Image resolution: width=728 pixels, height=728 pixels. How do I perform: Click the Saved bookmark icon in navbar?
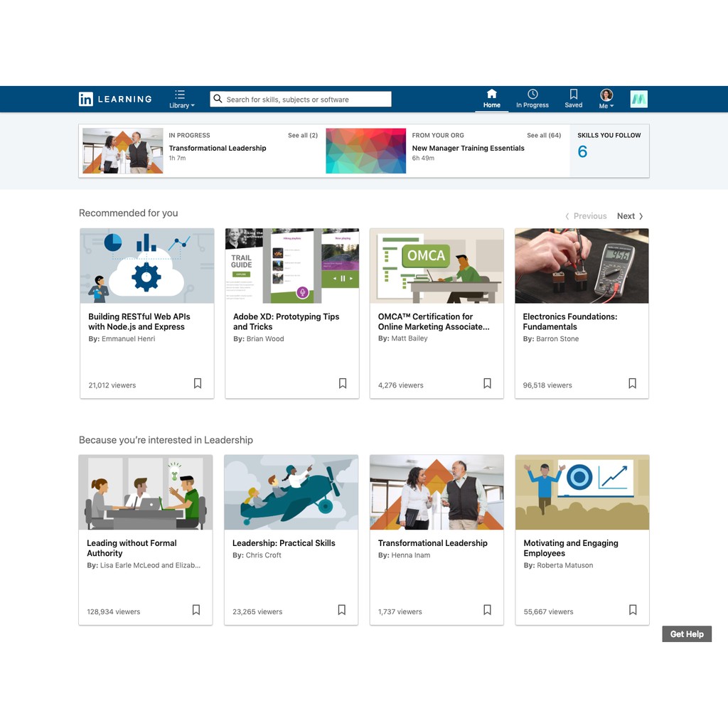click(573, 94)
